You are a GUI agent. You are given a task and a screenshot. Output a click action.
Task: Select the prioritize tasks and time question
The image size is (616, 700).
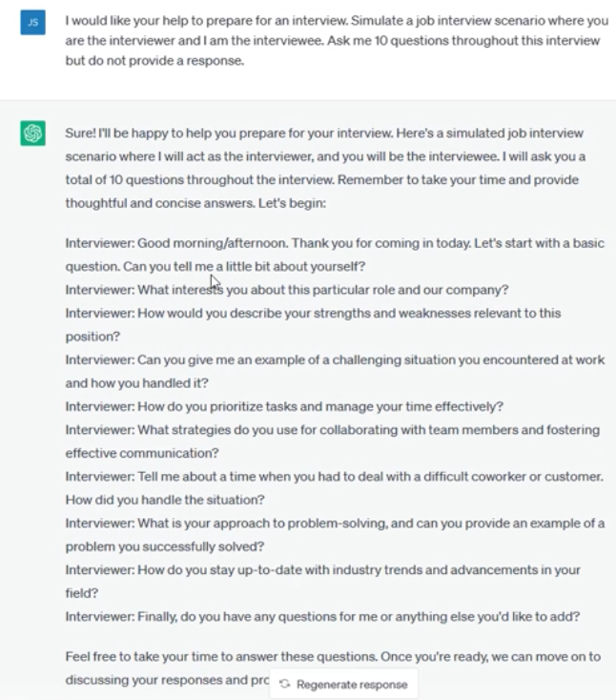pos(284,405)
